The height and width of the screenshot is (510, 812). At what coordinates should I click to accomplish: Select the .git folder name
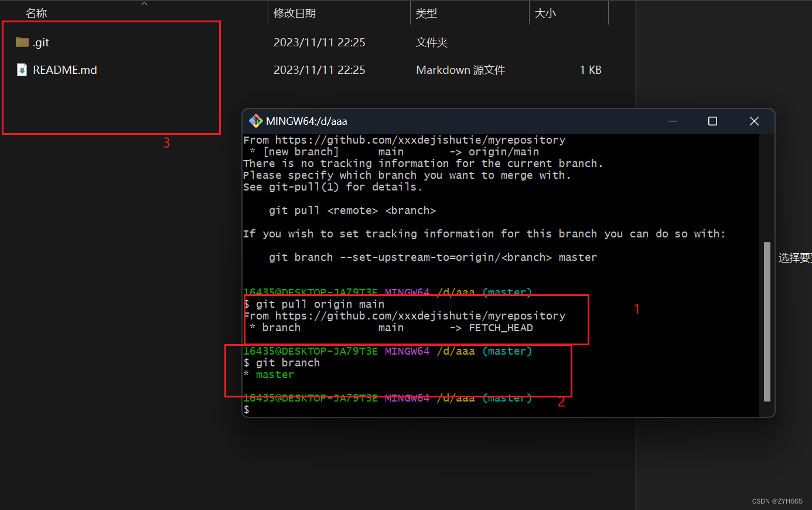click(x=41, y=42)
